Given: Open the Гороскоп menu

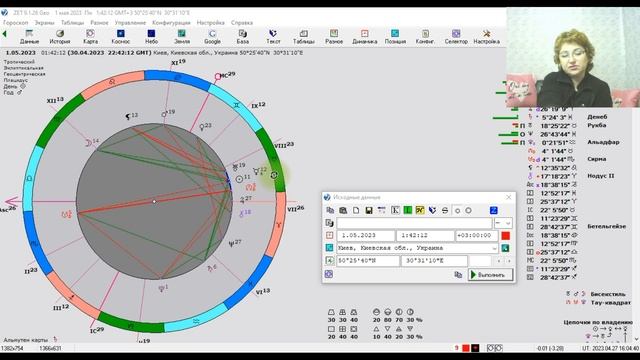Looking at the screenshot, I should click(16, 23).
